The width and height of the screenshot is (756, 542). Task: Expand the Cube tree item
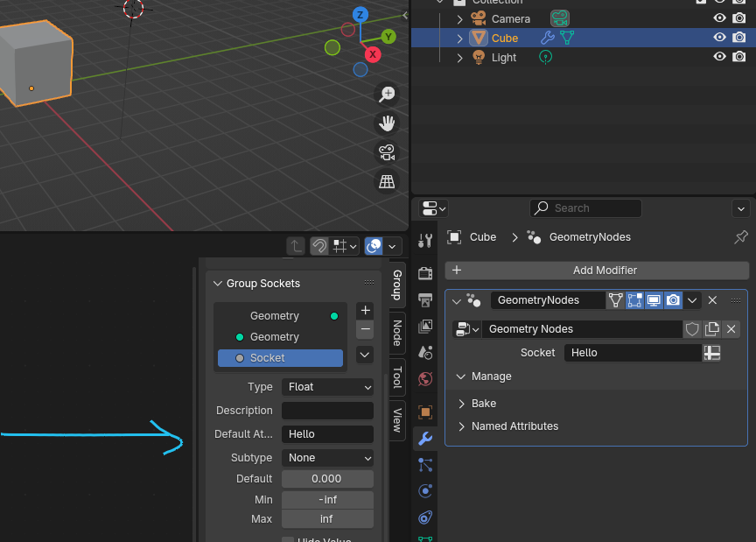point(459,39)
